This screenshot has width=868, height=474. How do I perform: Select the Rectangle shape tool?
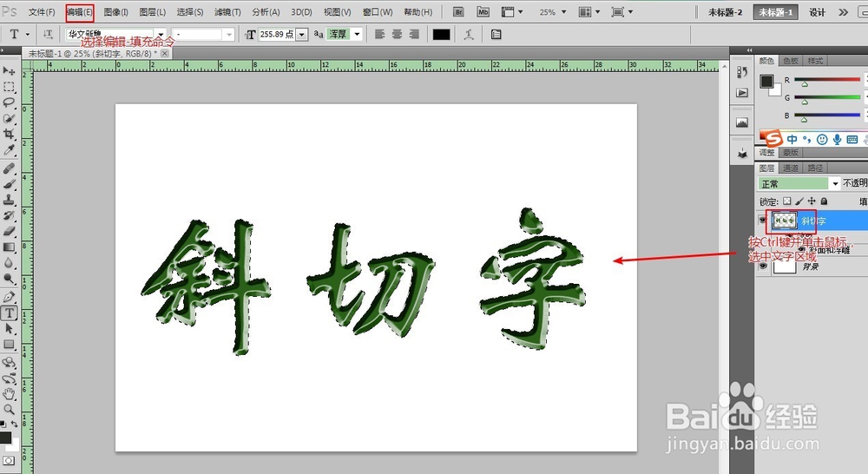9,345
